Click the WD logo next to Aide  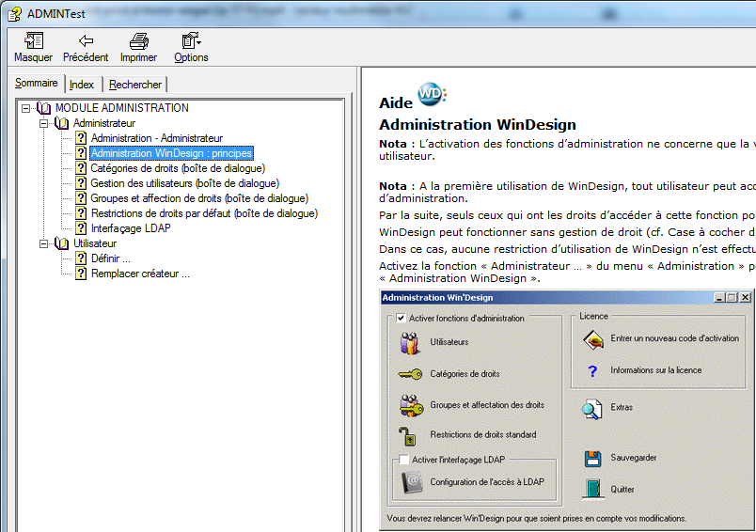pos(432,94)
